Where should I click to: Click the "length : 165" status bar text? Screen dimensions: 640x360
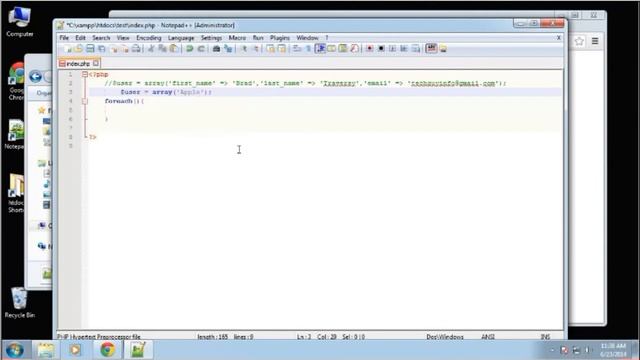tap(212, 337)
